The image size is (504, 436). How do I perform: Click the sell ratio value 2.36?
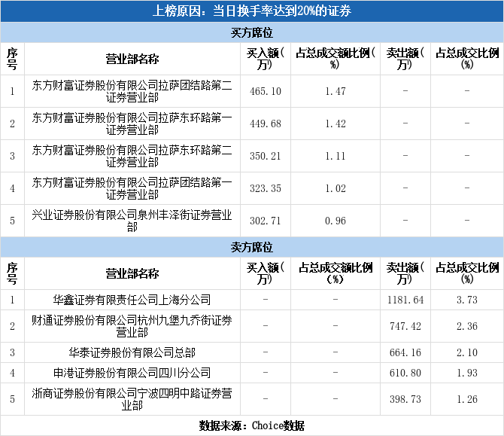click(x=467, y=326)
